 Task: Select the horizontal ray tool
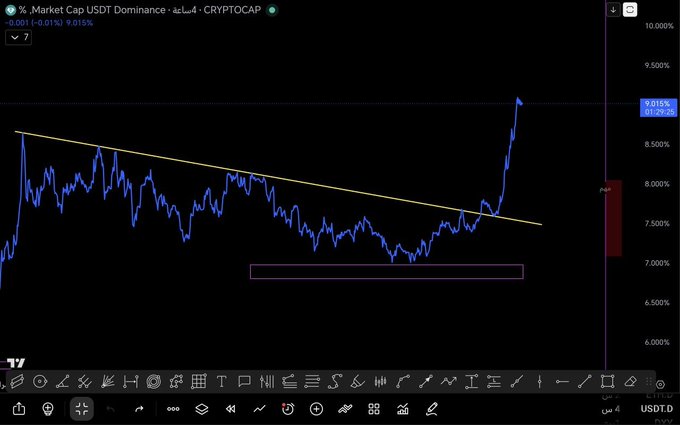click(x=562, y=382)
